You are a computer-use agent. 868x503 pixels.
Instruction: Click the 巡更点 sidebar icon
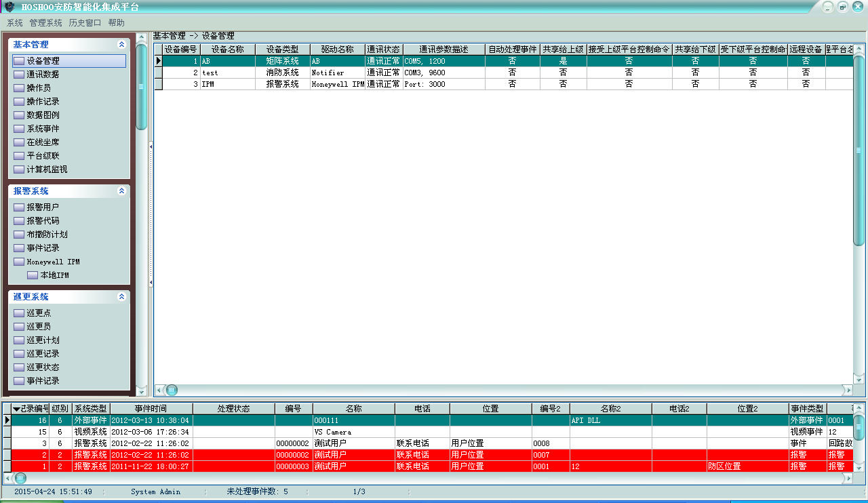click(19, 313)
